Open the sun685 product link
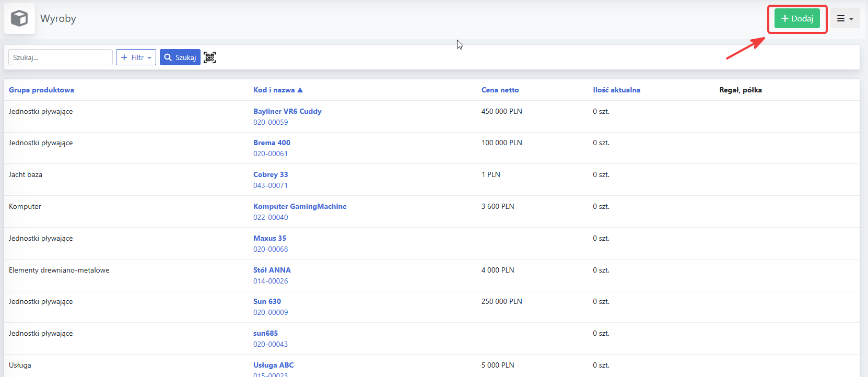Screen dimensions: 868x377 coord(265,333)
